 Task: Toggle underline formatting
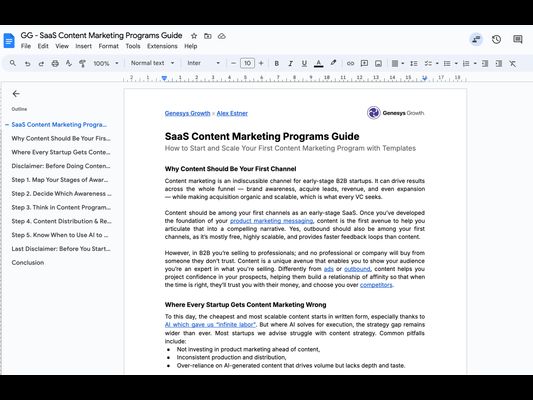[x=304, y=64]
